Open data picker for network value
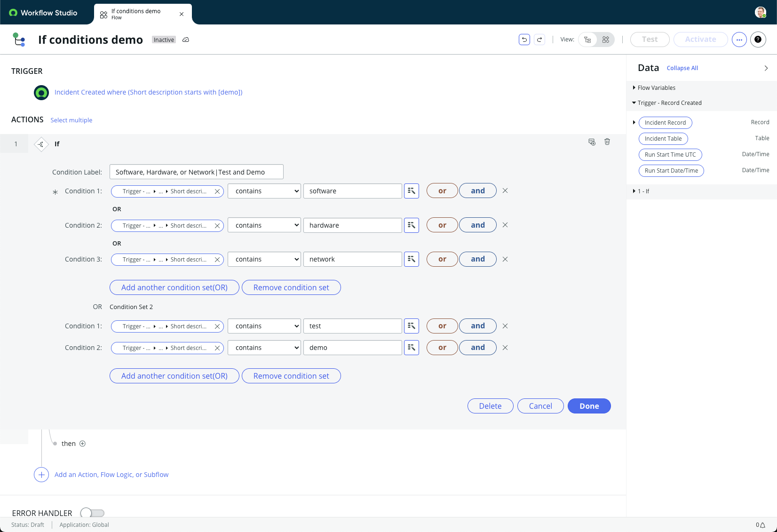Image resolution: width=777 pixels, height=532 pixels. pyautogui.click(x=412, y=259)
